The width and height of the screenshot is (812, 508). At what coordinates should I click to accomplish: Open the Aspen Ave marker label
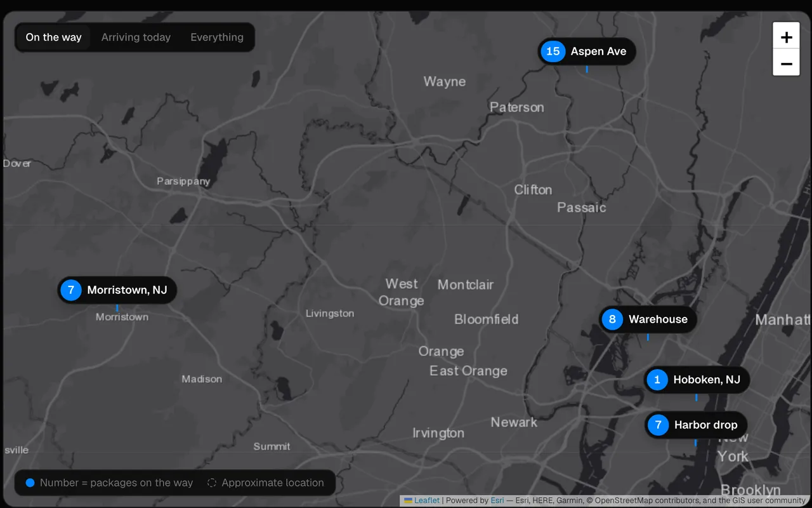(x=598, y=51)
